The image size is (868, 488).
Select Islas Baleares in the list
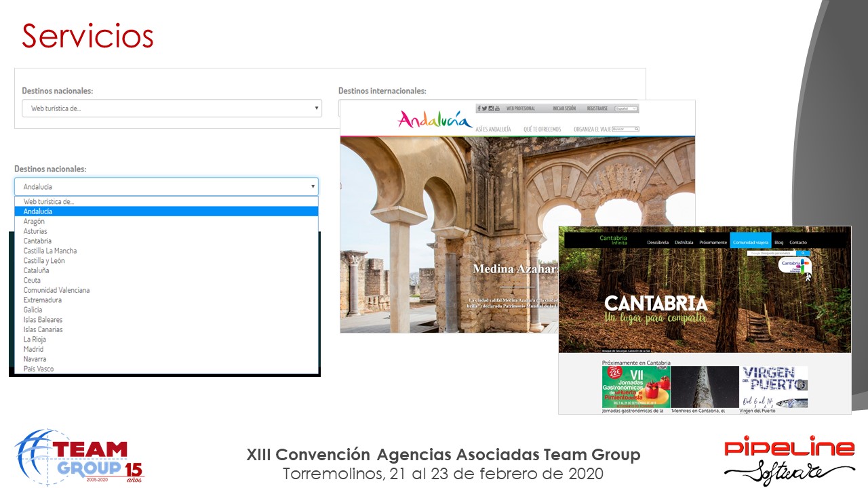coord(166,319)
